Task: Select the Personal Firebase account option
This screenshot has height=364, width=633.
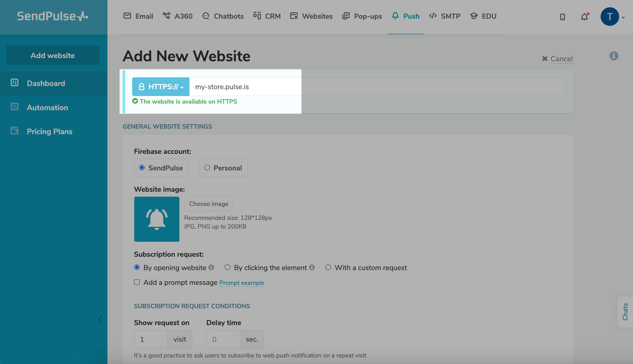Action: coord(207,168)
